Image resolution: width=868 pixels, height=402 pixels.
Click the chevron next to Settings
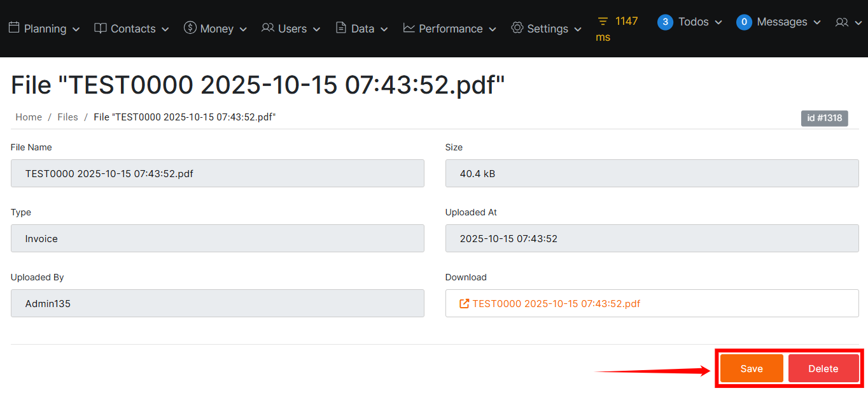578,29
